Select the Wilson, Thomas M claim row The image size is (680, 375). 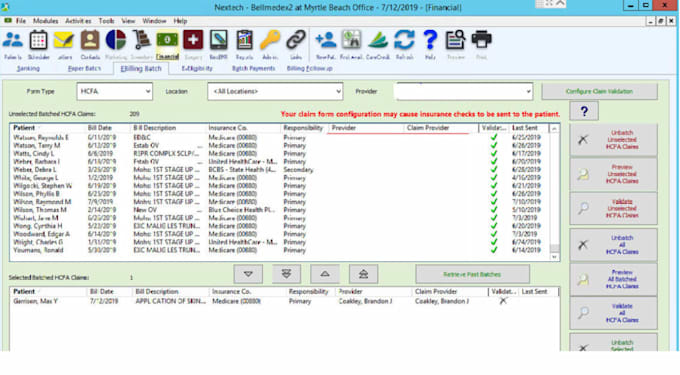280,210
